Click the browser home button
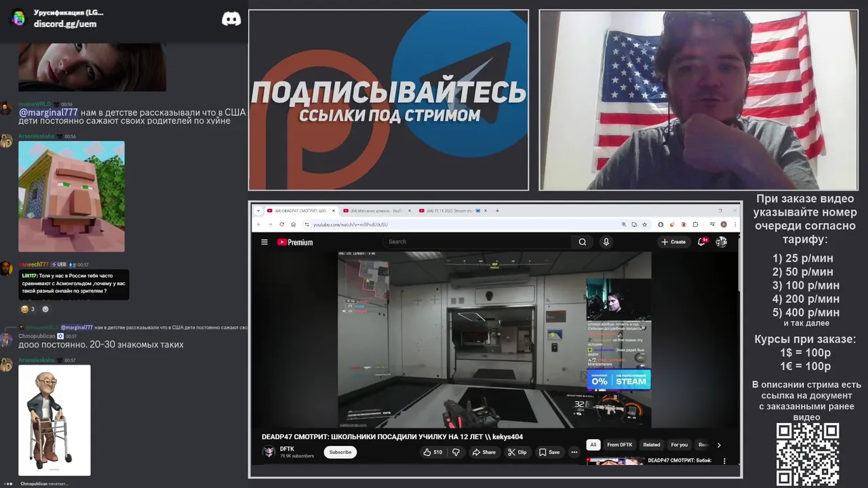 [x=293, y=224]
